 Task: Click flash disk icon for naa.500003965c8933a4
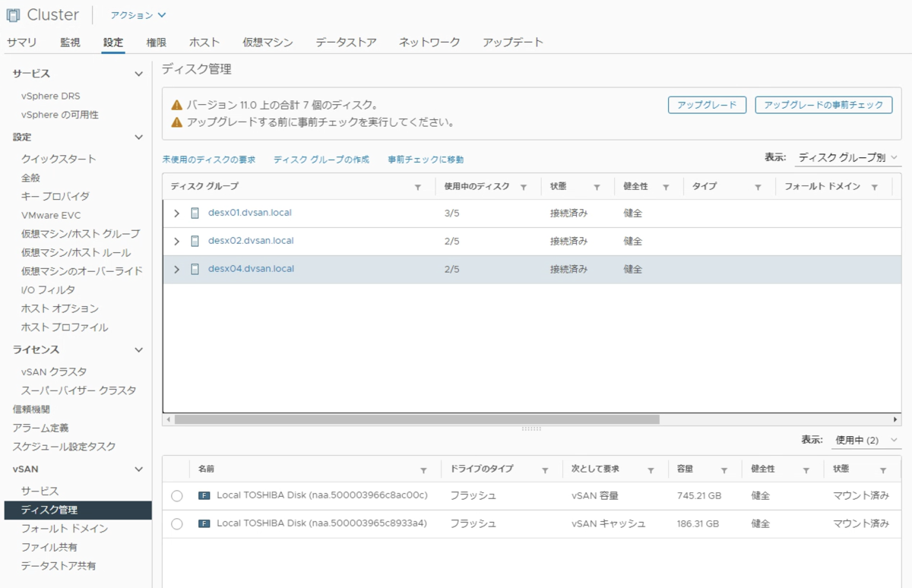204,524
